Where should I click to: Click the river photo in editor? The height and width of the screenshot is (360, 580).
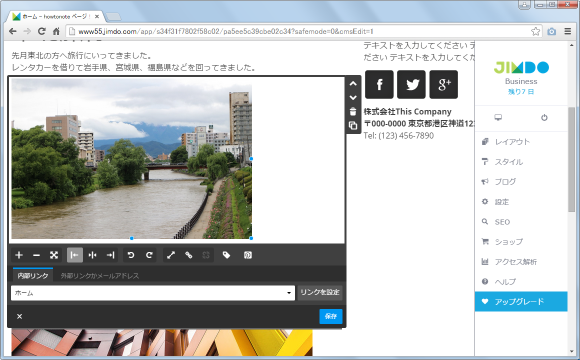(132, 159)
